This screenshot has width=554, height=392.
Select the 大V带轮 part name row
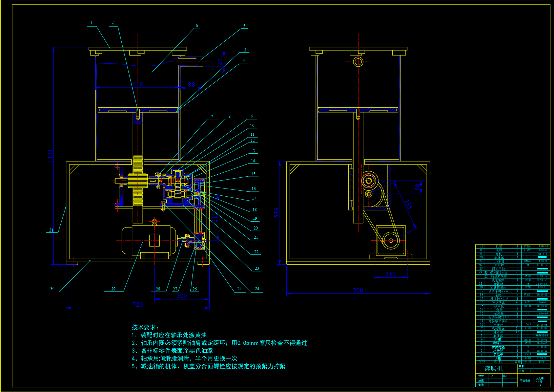click(x=498, y=306)
